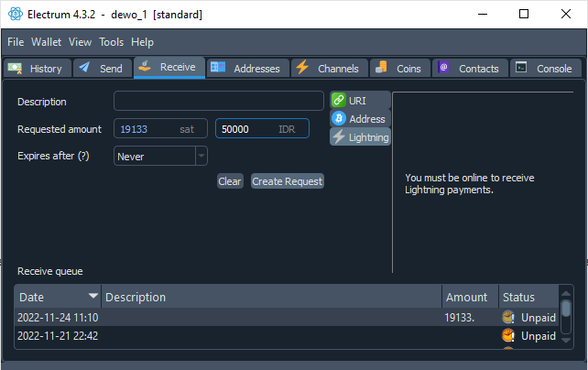Switch to the History tab
This screenshot has width=588, height=370.
pyautogui.click(x=38, y=68)
